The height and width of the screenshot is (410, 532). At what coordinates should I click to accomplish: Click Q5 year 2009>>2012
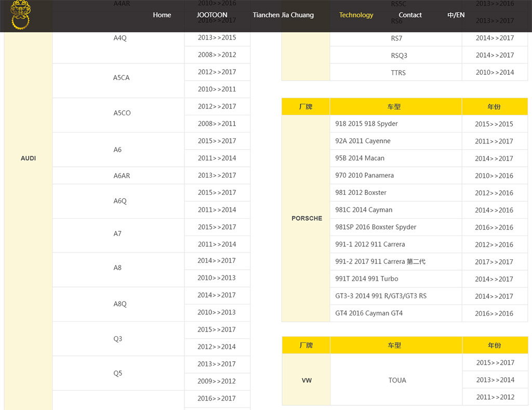[217, 381]
